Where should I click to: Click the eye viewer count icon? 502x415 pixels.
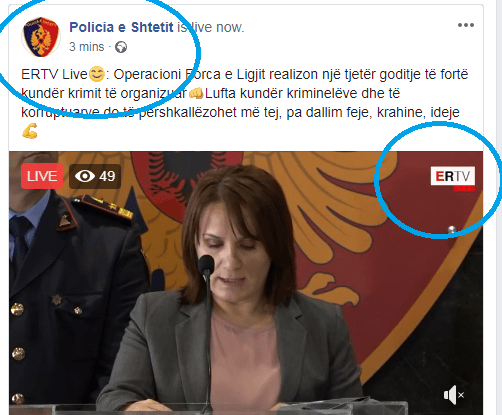[x=85, y=176]
